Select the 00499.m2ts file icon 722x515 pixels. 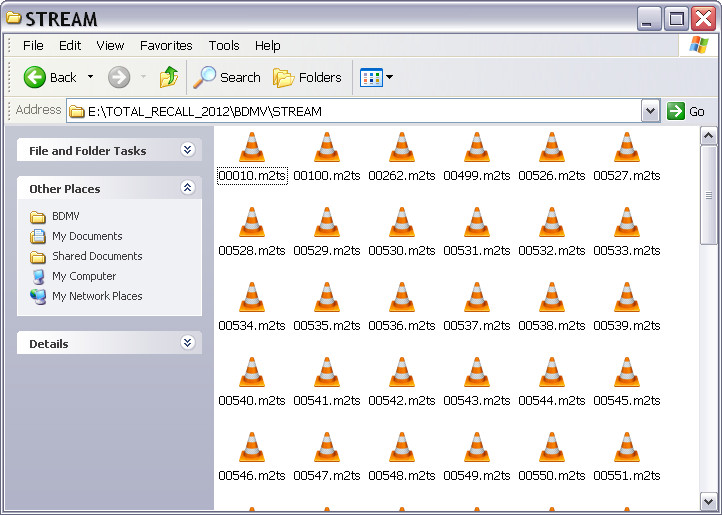[x=477, y=147]
